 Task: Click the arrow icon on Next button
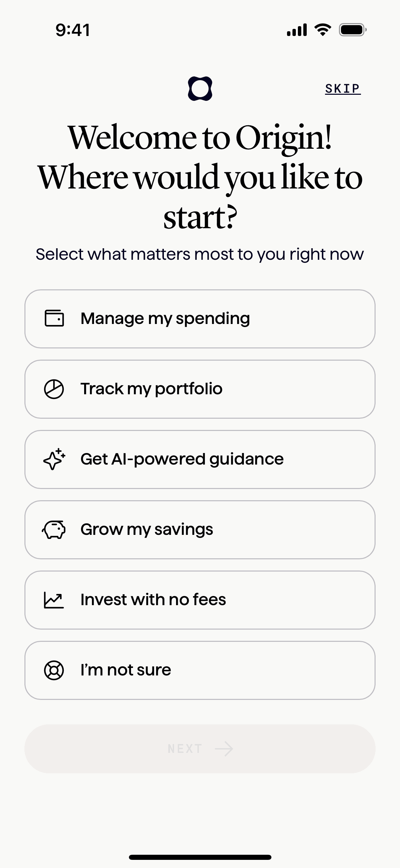(x=224, y=749)
